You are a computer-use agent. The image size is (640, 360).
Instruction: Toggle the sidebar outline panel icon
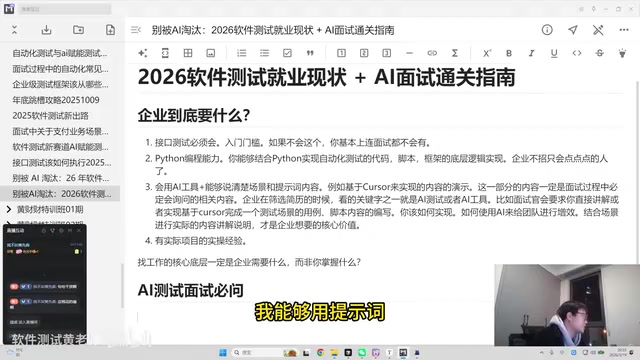point(136,30)
